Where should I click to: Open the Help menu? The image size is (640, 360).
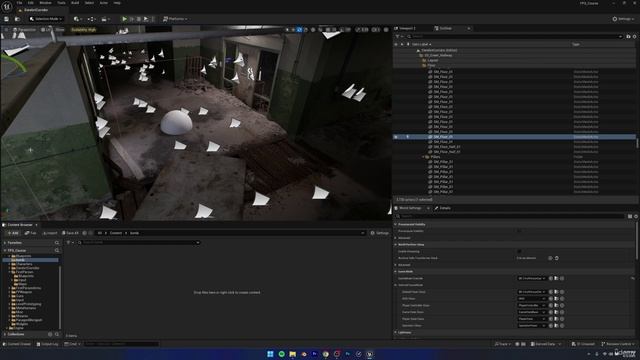pos(117,3)
